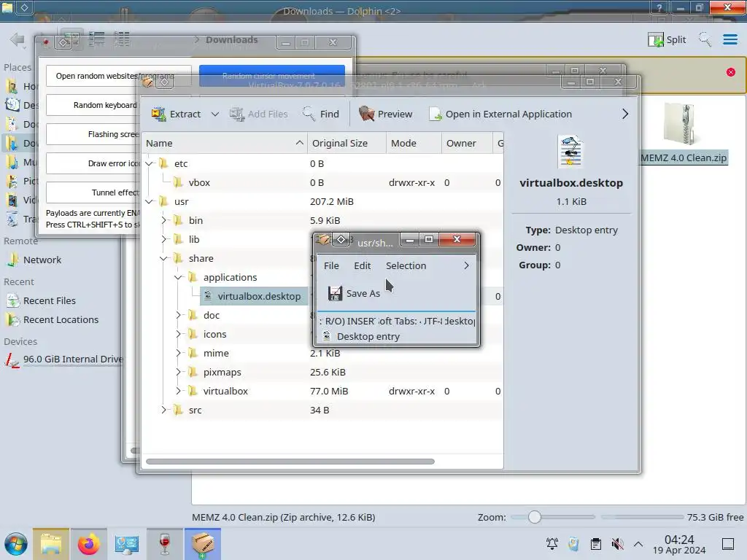Click the Save As floppy icon

[x=335, y=293]
